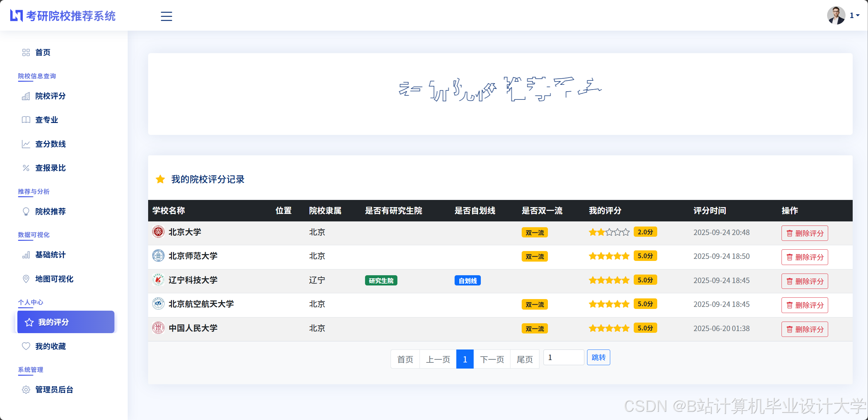The image size is (868, 420).
Task: Click the 地图可视化 map pin icon
Action: (26, 279)
